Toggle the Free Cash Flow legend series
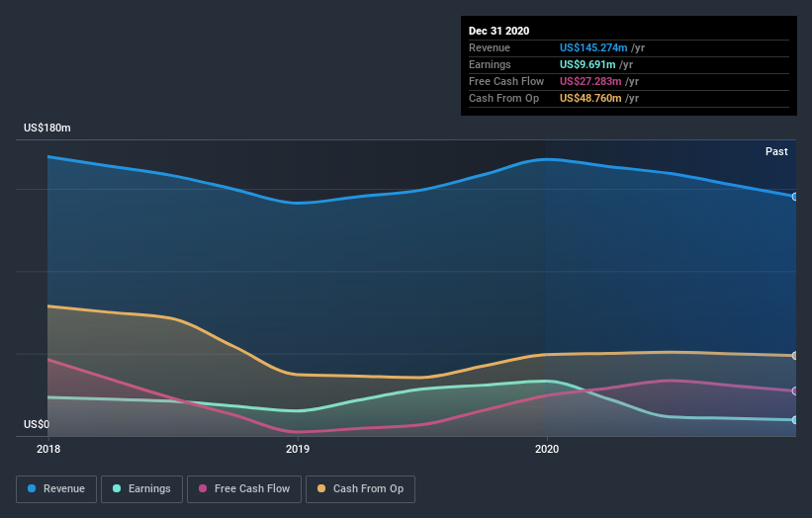 244,489
